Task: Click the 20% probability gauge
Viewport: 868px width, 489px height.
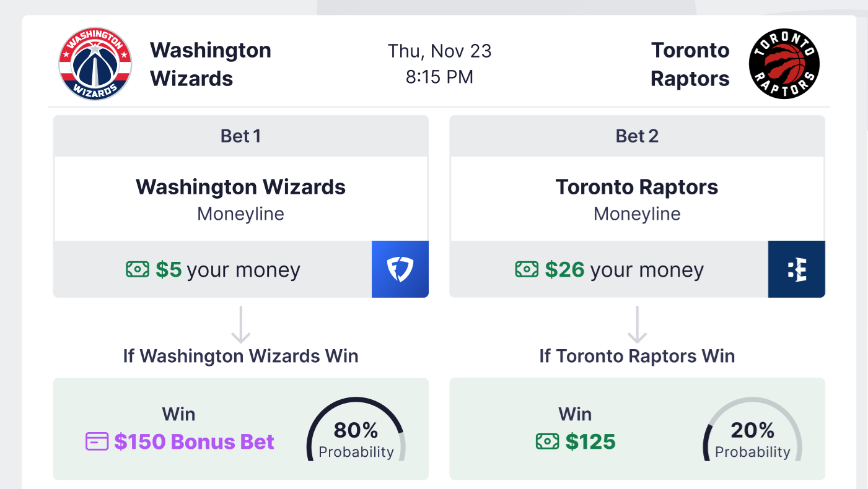Action: [752, 431]
